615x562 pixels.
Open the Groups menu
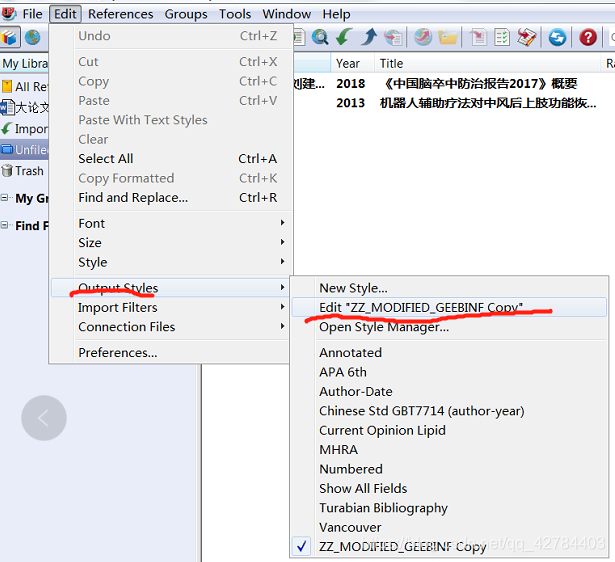coord(186,14)
